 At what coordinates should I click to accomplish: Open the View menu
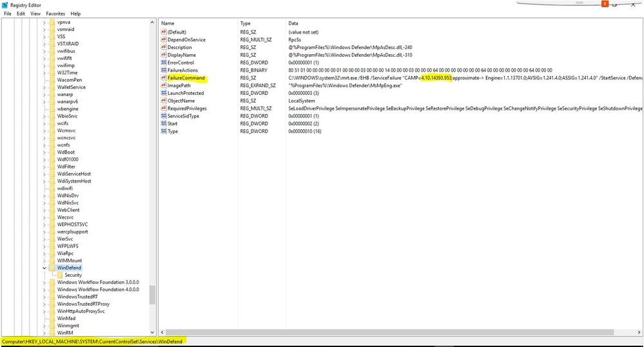coord(35,14)
